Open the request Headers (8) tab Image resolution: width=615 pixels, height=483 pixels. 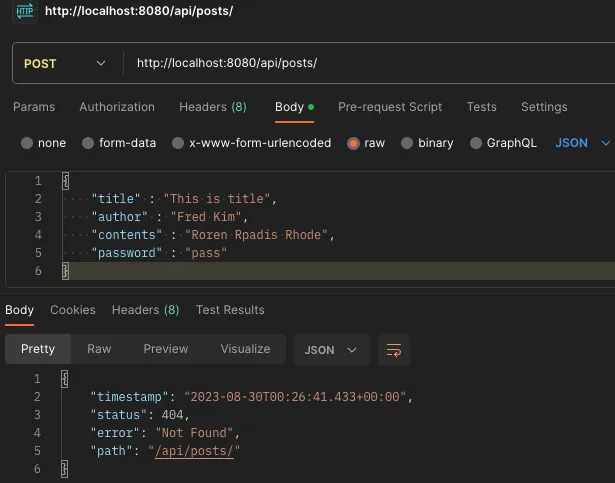212,107
